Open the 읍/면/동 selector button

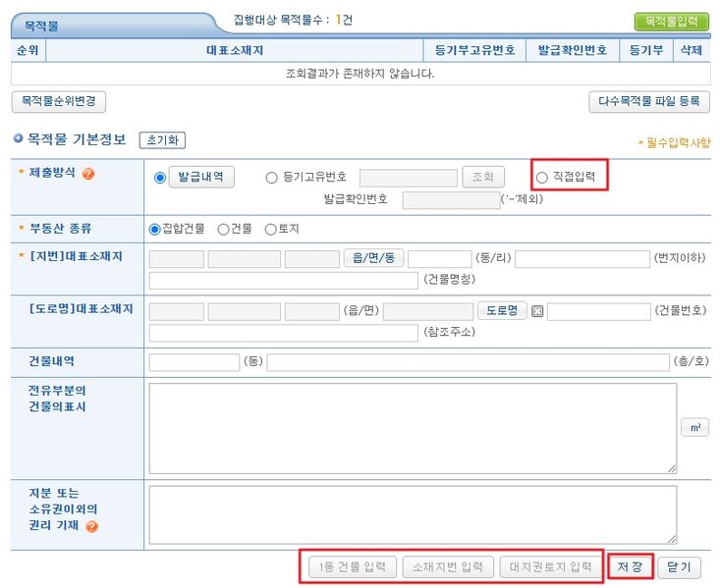[x=374, y=258]
